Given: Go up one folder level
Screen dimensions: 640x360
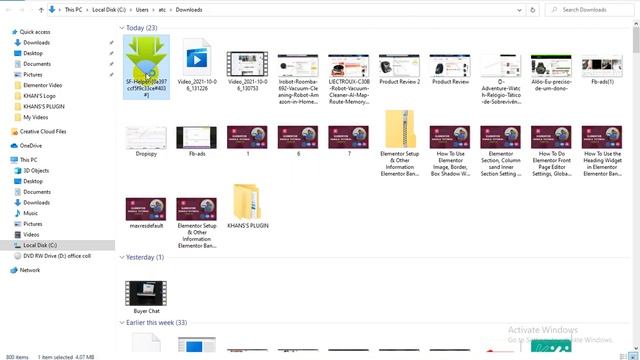Looking at the screenshot, I should point(41,10).
